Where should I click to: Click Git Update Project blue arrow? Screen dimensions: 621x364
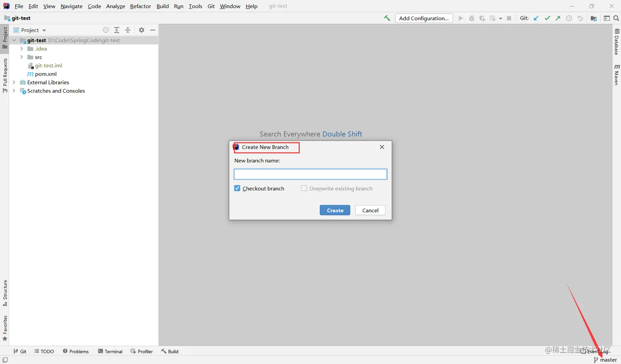[x=536, y=18]
